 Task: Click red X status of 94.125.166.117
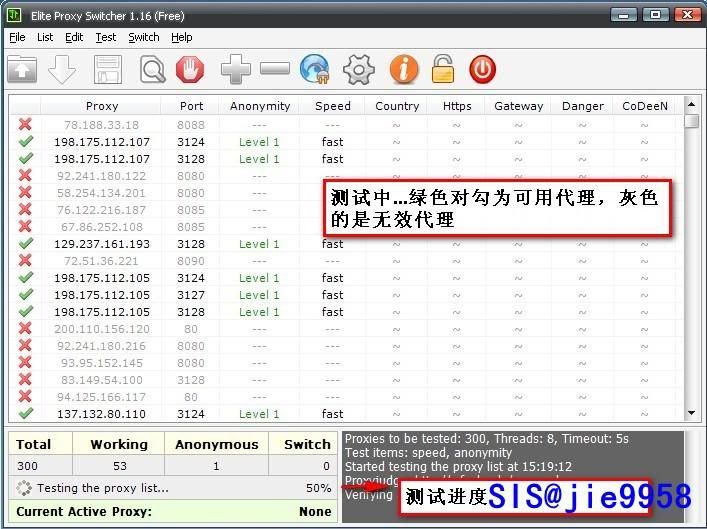25,396
